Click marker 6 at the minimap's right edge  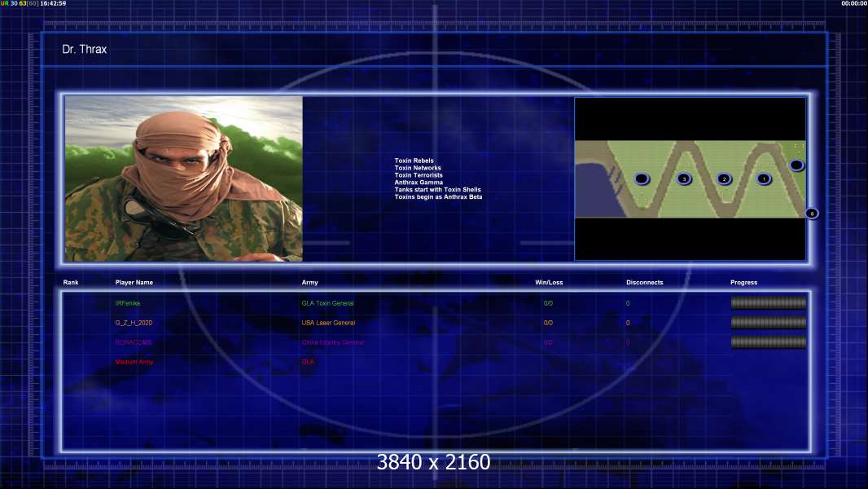[x=812, y=214]
